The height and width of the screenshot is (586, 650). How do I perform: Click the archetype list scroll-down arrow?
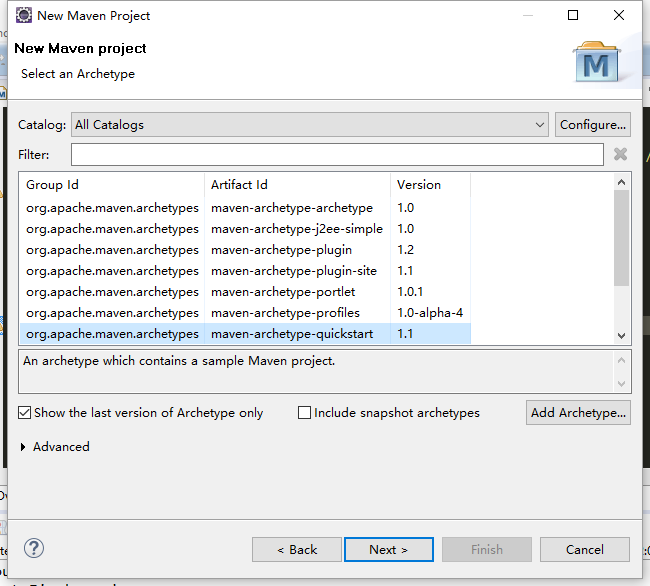[x=621, y=335]
